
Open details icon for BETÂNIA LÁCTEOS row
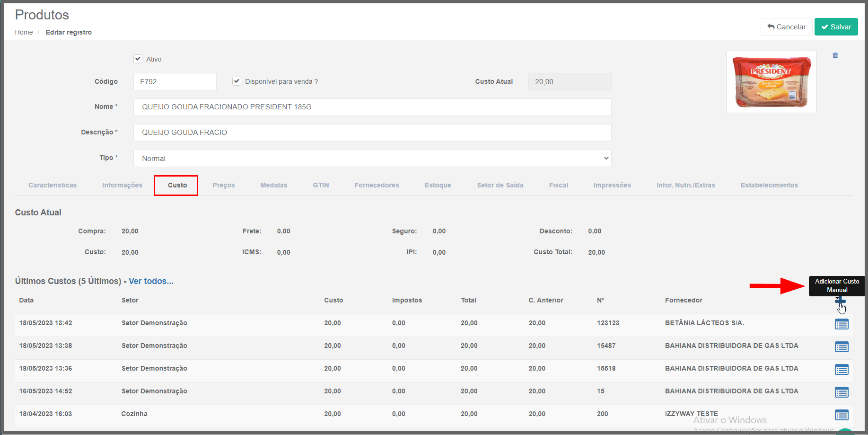pos(841,324)
